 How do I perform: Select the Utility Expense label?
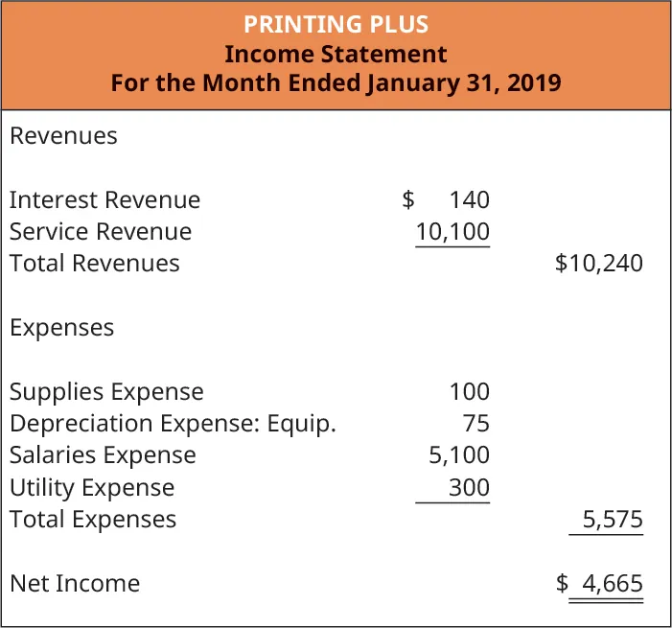[92, 488]
